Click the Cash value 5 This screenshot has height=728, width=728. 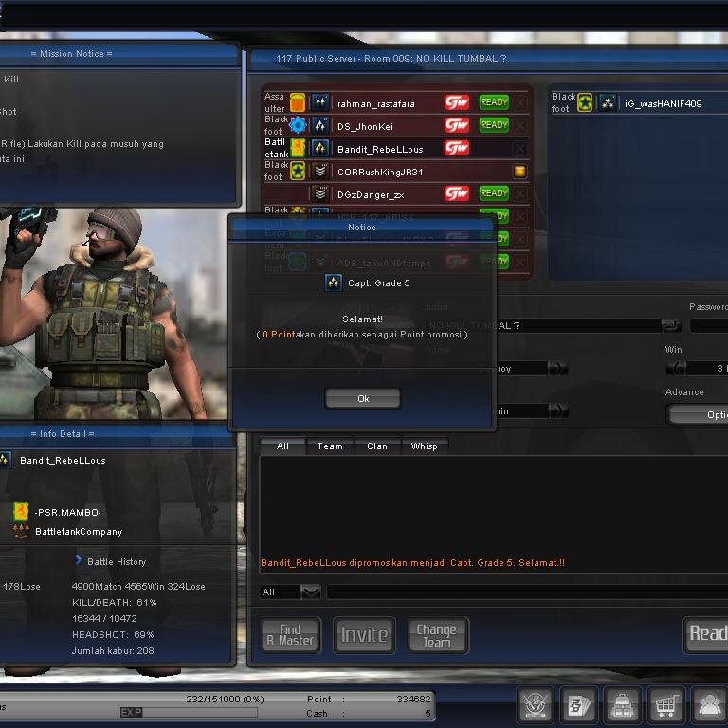tap(428, 713)
